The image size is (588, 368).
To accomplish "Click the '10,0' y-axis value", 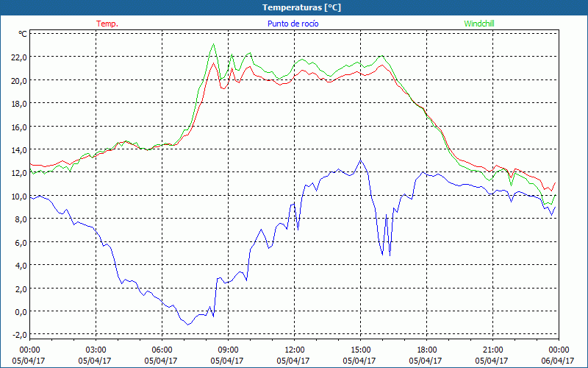I will [x=20, y=197].
